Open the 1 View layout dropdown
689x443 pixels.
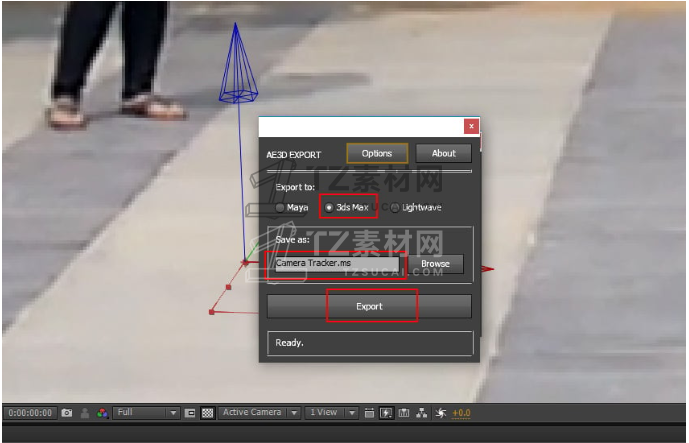tap(331, 413)
